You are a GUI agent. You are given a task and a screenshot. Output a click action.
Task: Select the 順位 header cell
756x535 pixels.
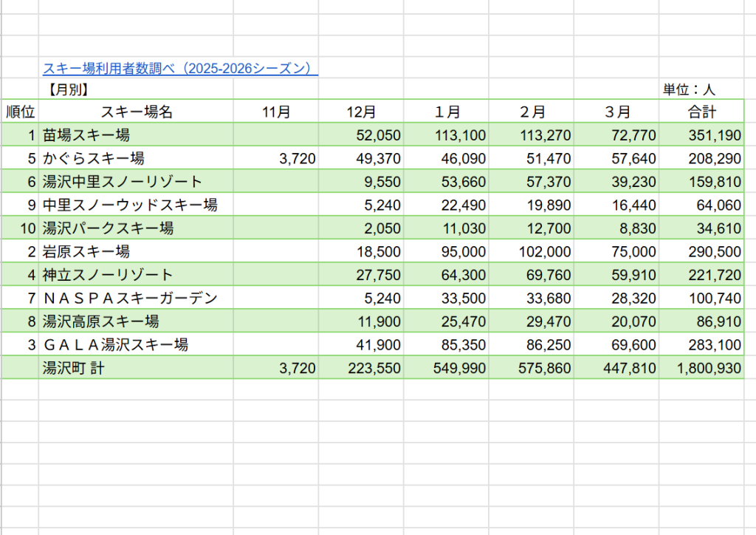[x=20, y=112]
